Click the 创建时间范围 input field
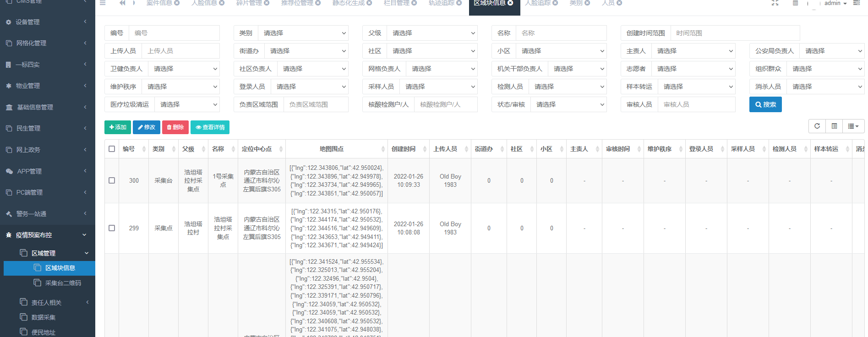The height and width of the screenshot is (337, 868). click(x=735, y=33)
